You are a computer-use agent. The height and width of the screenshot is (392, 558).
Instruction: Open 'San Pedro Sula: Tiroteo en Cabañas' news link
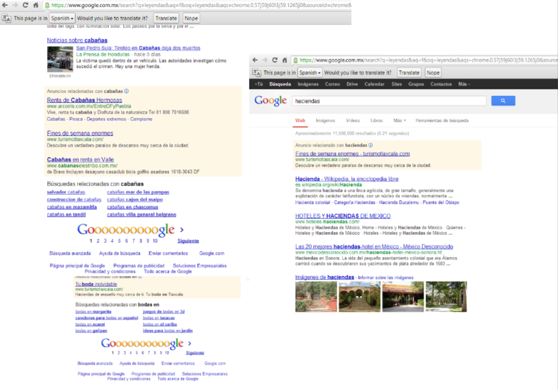[138, 48]
